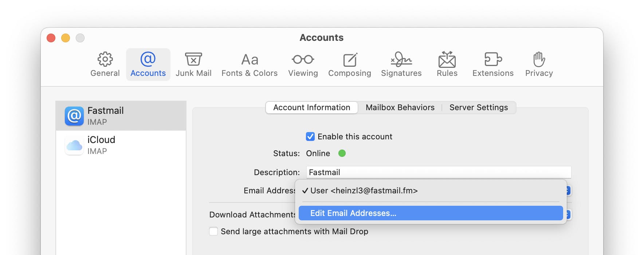Viewport: 644px width, 255px height.
Task: Open the General preferences pane
Action: [105, 65]
